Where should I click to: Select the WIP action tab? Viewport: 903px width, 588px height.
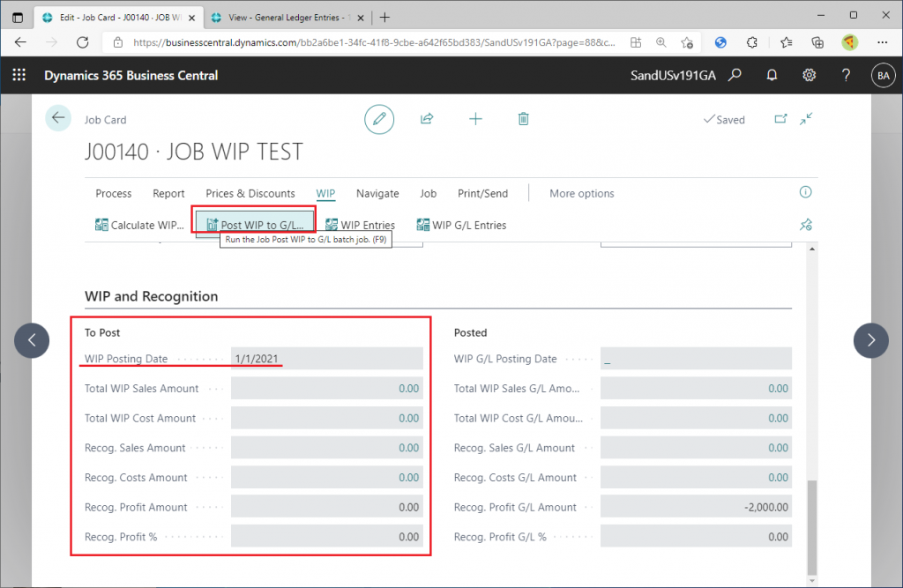(x=325, y=194)
